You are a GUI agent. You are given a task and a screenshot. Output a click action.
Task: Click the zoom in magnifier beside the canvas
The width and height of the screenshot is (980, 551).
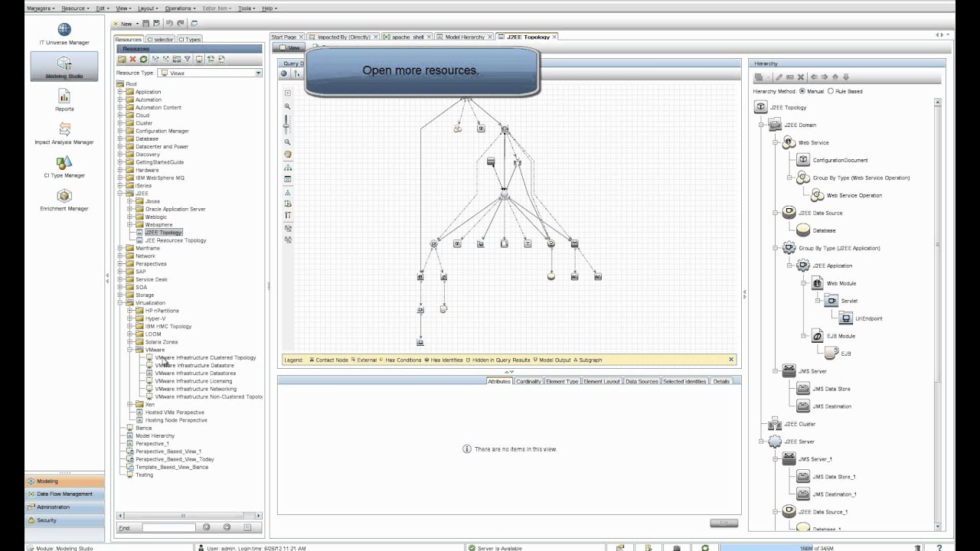(x=288, y=106)
